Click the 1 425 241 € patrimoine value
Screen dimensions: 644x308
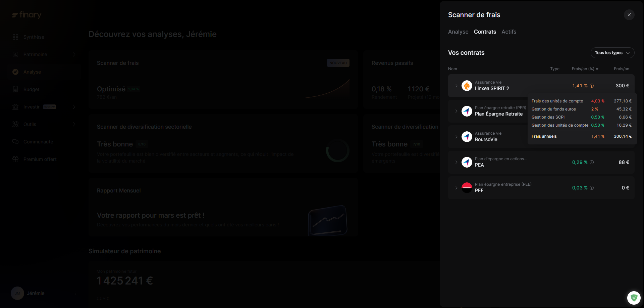[x=125, y=281]
